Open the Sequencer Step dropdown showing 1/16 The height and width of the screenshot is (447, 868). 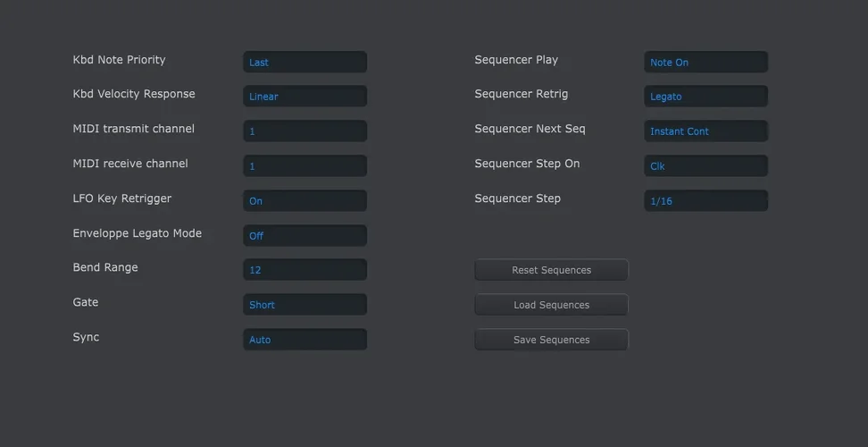tap(705, 201)
